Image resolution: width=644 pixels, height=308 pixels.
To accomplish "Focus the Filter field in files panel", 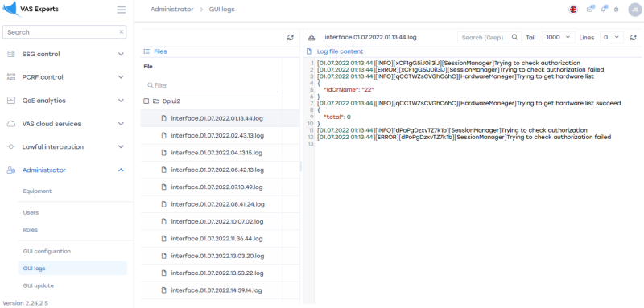I will coord(211,85).
